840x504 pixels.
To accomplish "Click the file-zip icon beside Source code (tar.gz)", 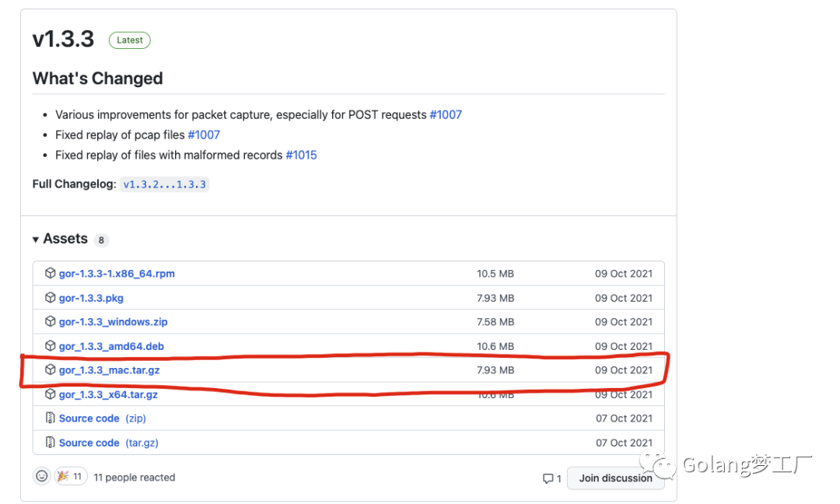I will (x=51, y=443).
